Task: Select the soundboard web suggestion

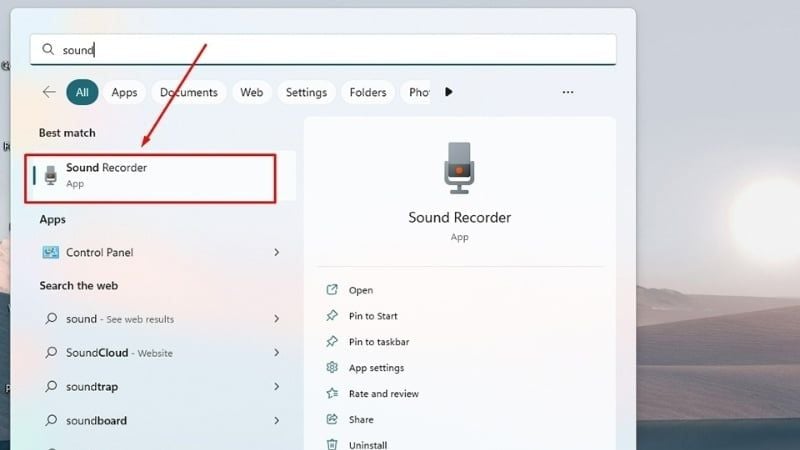Action: point(161,420)
